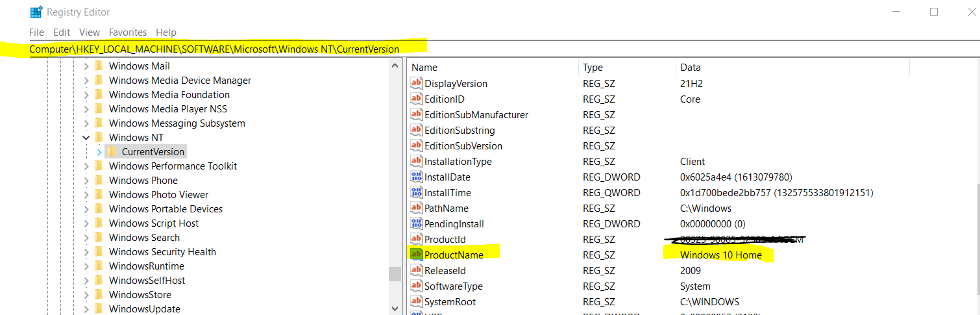Image resolution: width=980 pixels, height=315 pixels.
Task: Click the 'C:\WINDOWS' SystemRoot data
Action: pyautogui.click(x=709, y=301)
